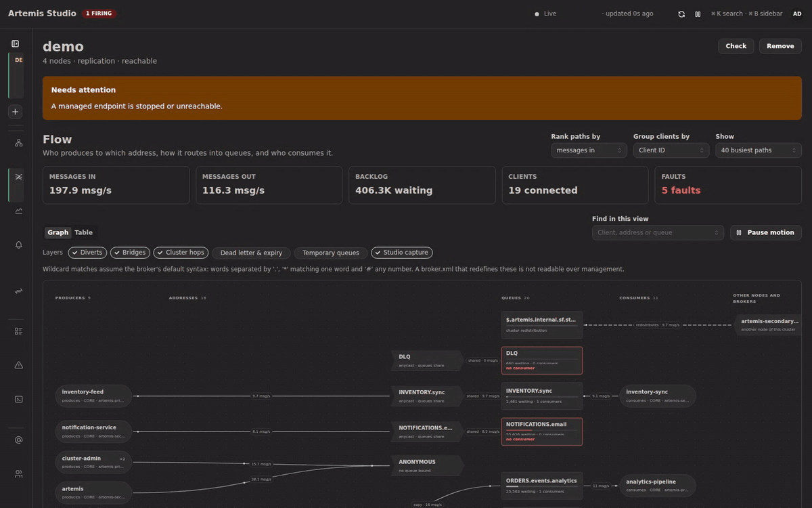Screen dimensions: 812x508
Task: Open the metrics chart sidebar icon
Action: click(19, 211)
